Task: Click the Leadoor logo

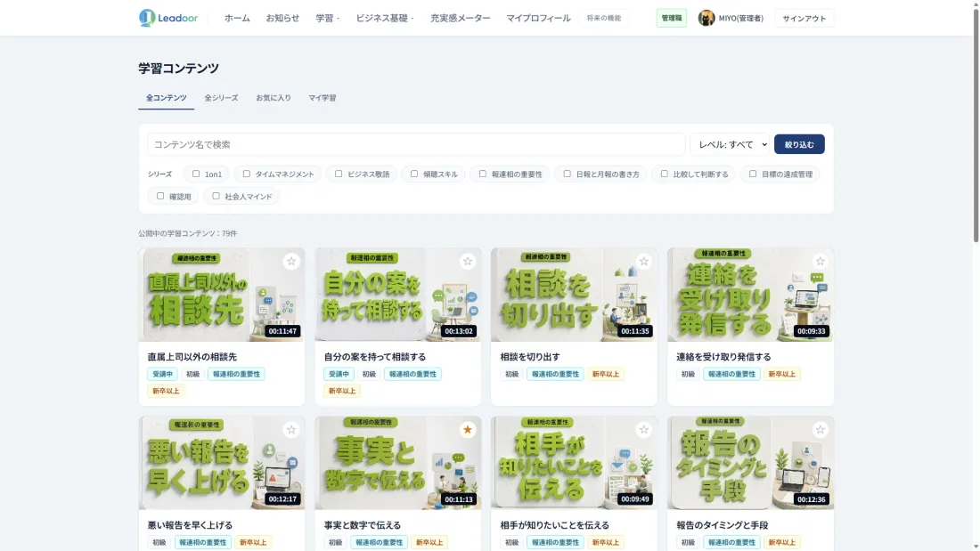Action: click(168, 18)
